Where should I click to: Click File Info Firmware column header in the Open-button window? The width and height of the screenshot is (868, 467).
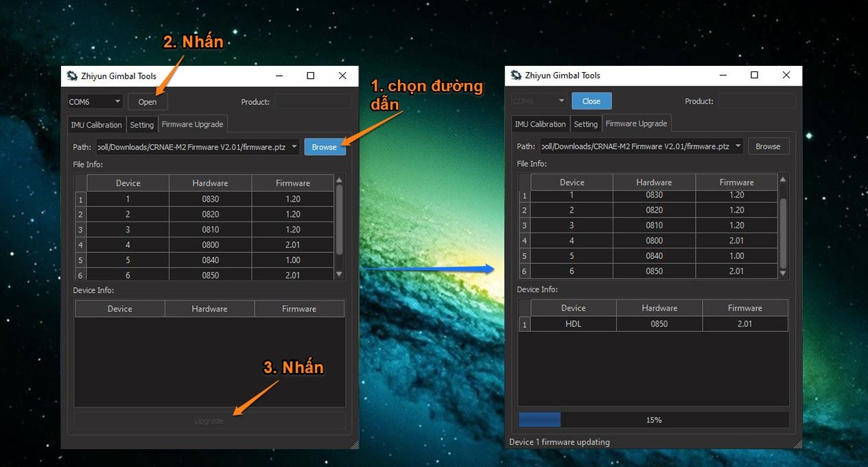(x=293, y=183)
